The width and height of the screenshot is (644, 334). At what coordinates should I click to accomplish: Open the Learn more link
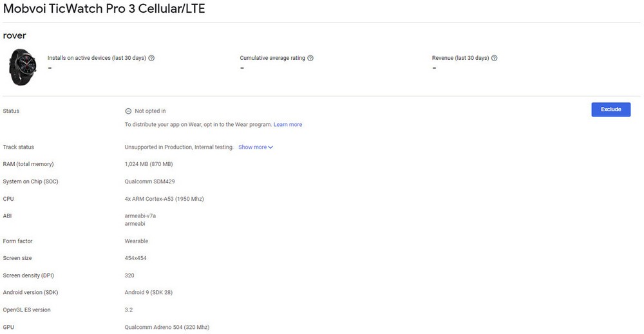[x=287, y=124]
